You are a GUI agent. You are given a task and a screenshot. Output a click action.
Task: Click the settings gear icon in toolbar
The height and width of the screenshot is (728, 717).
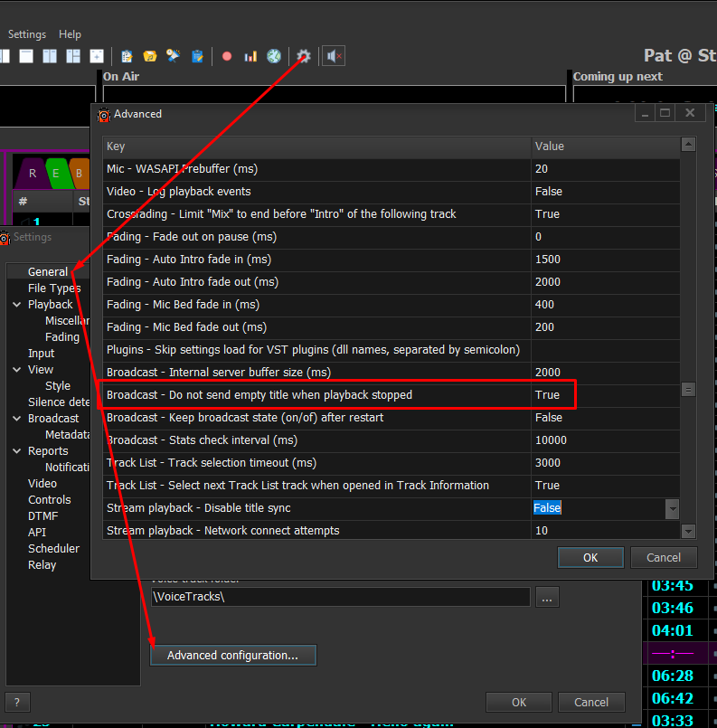tap(304, 56)
